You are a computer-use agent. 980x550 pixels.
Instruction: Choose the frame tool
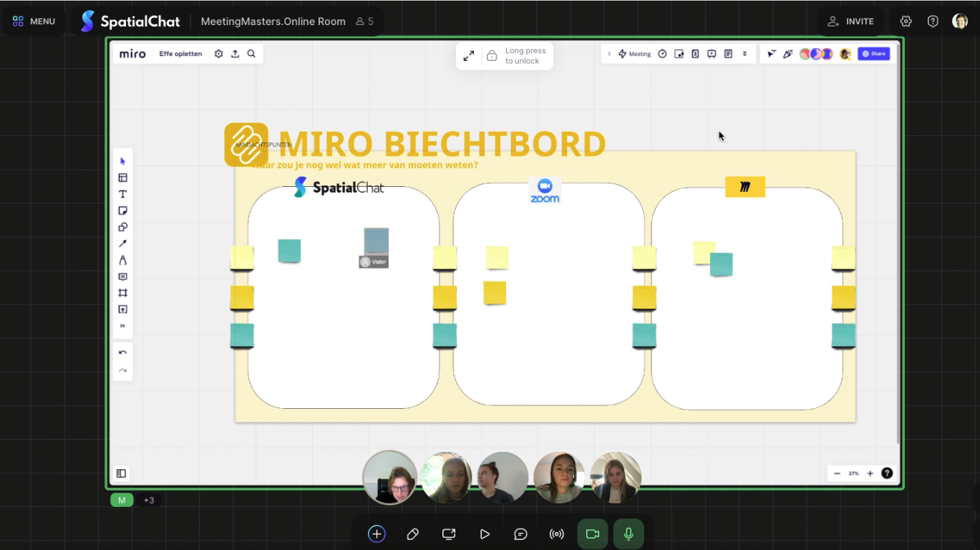click(122, 293)
